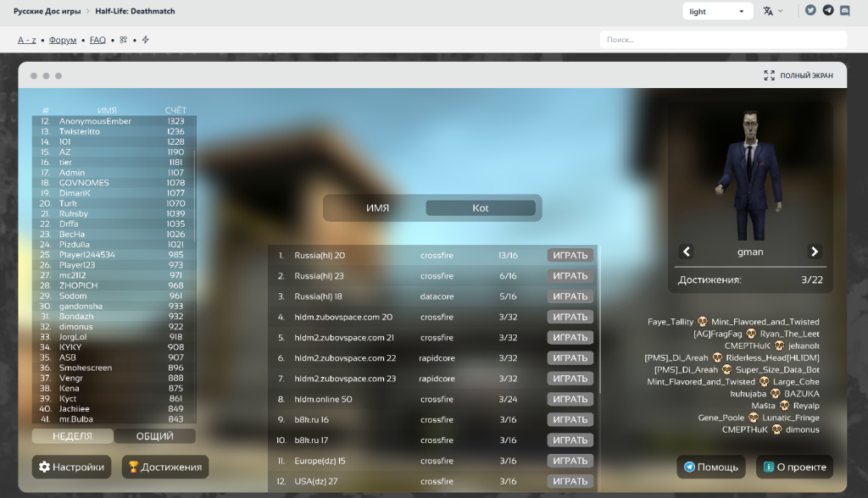
Task: Click Lunatic_Fringe in the kill feed
Action: [x=791, y=418]
